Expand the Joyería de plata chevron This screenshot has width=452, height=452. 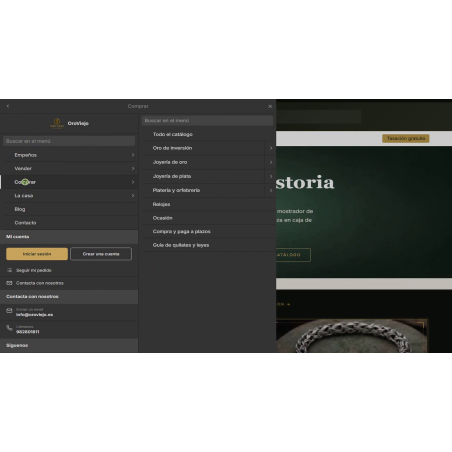click(x=271, y=176)
